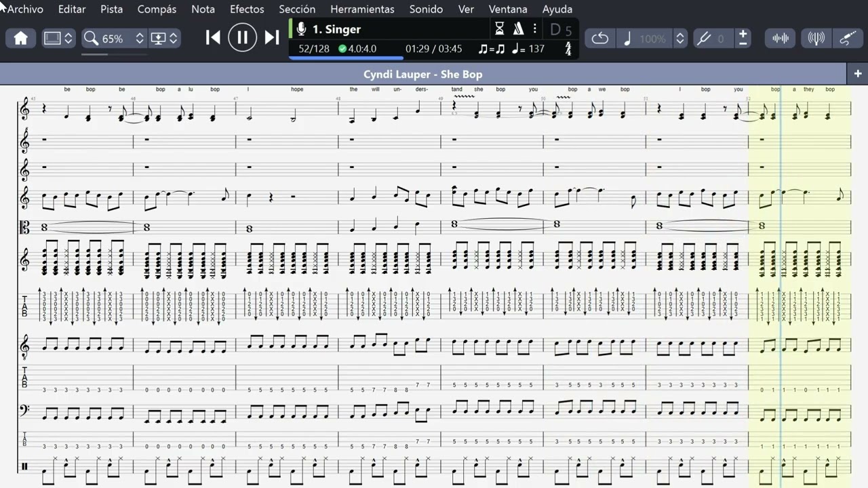Click the elapsed time 01:29 / 03:45
The width and height of the screenshot is (868, 488).
pyautogui.click(x=433, y=49)
